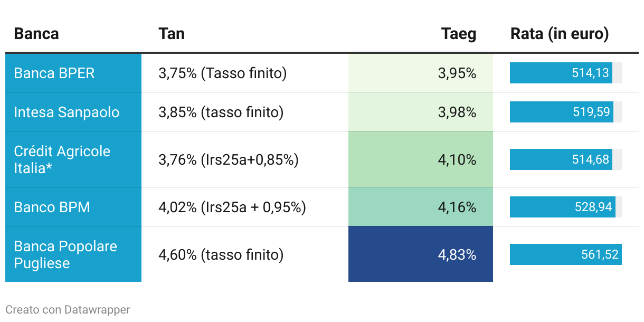
Task: Click the Rata (in euro) column header
Action: click(x=560, y=34)
